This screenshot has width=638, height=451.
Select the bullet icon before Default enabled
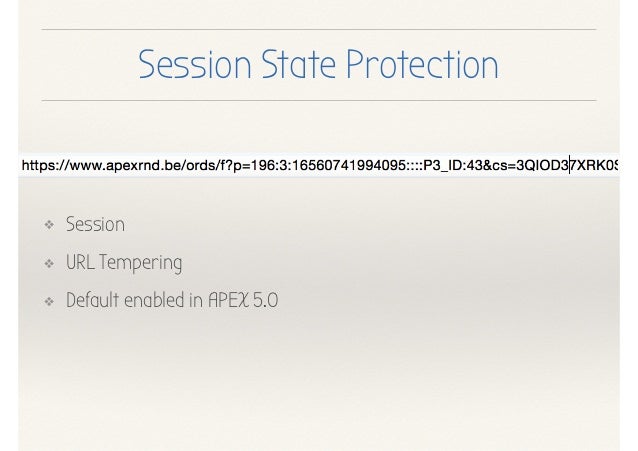(49, 301)
